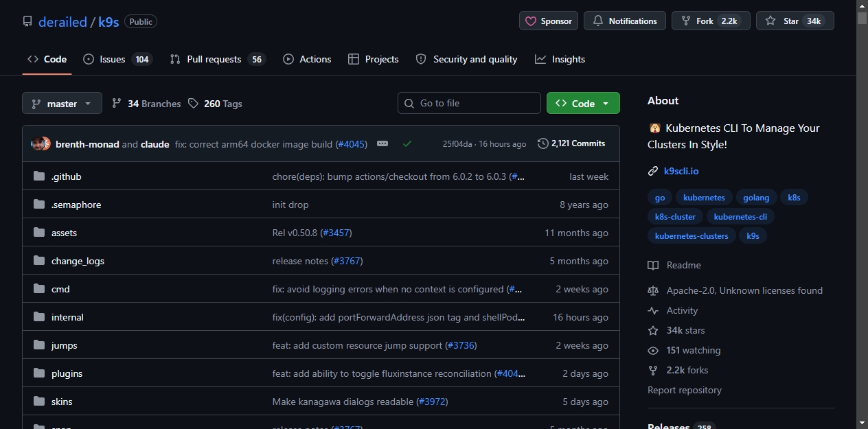Open the .semaphore folder
Viewport: 868px width, 429px height.
tap(76, 205)
